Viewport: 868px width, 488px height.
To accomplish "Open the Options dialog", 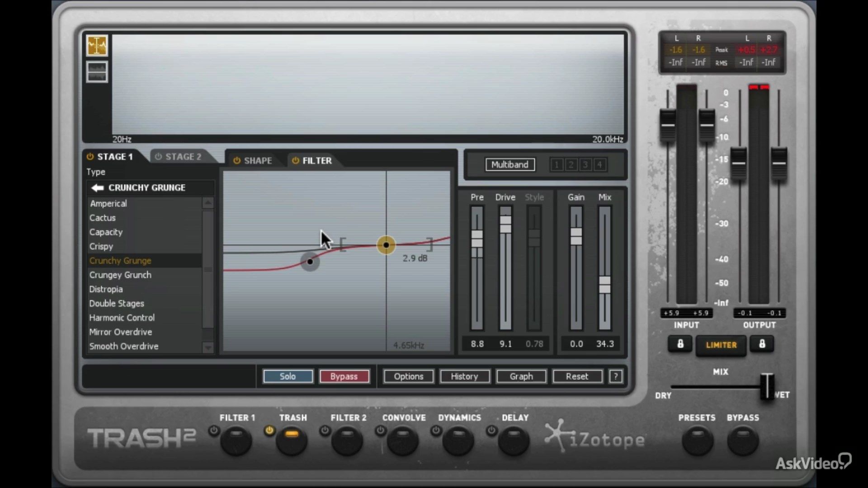I will [x=409, y=376].
